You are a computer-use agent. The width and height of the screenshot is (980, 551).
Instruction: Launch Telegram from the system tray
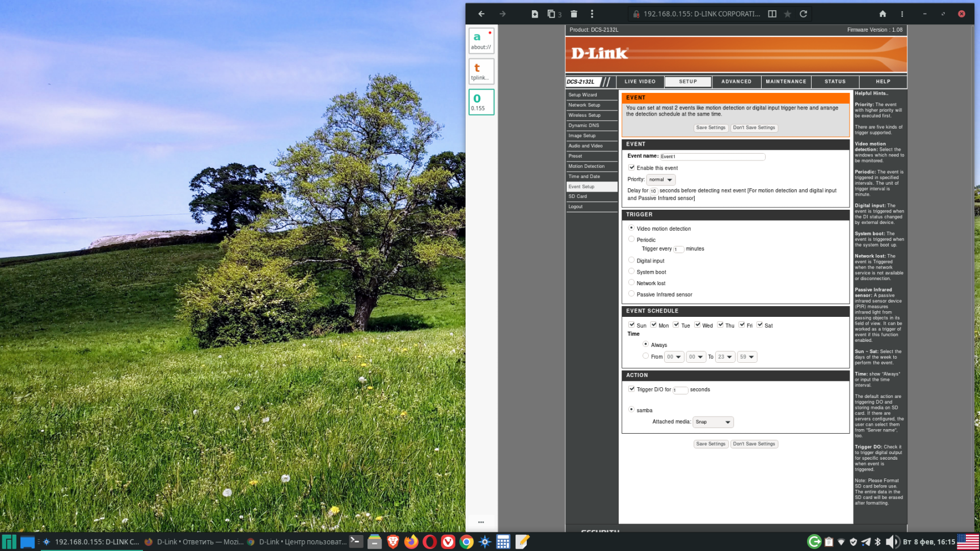865,542
